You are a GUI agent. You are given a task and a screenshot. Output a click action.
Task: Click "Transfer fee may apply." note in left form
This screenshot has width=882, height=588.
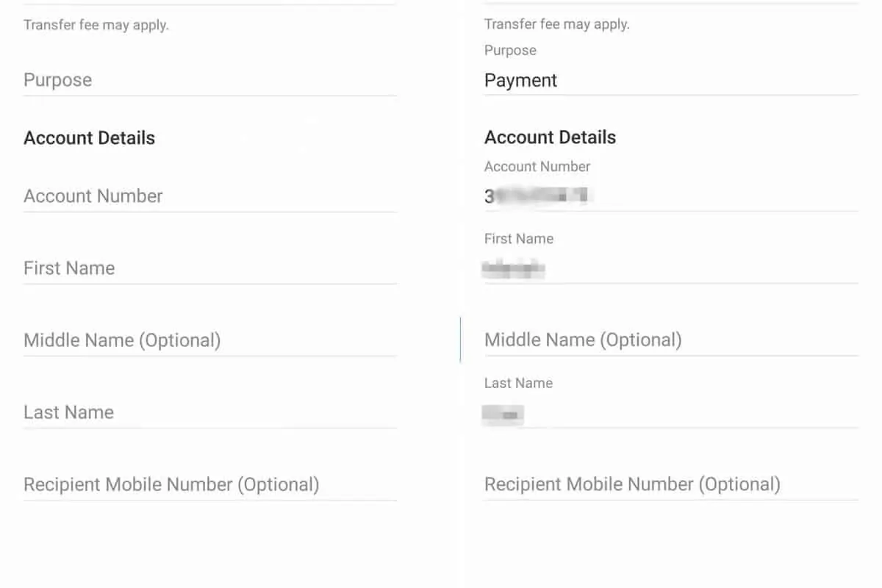point(96,25)
